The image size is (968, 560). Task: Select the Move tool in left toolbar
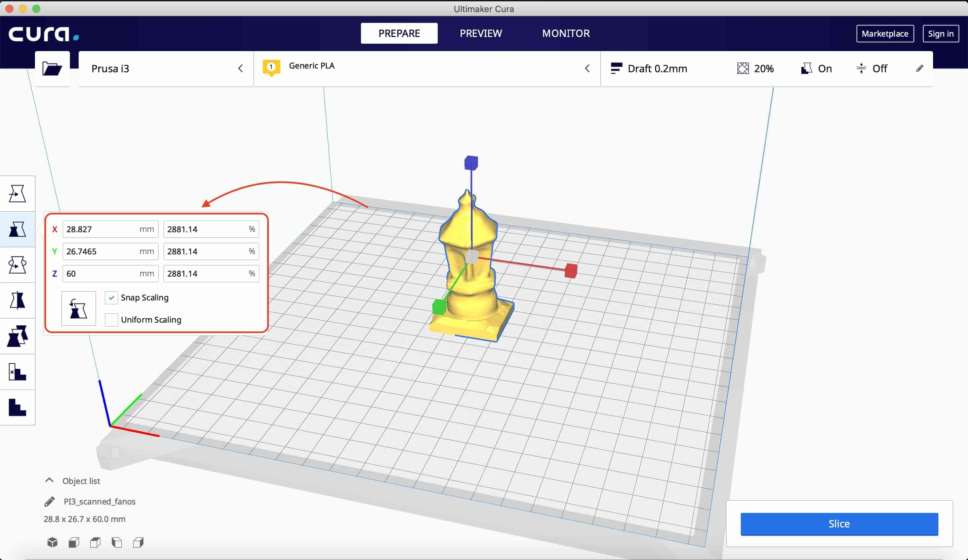pos(17,194)
